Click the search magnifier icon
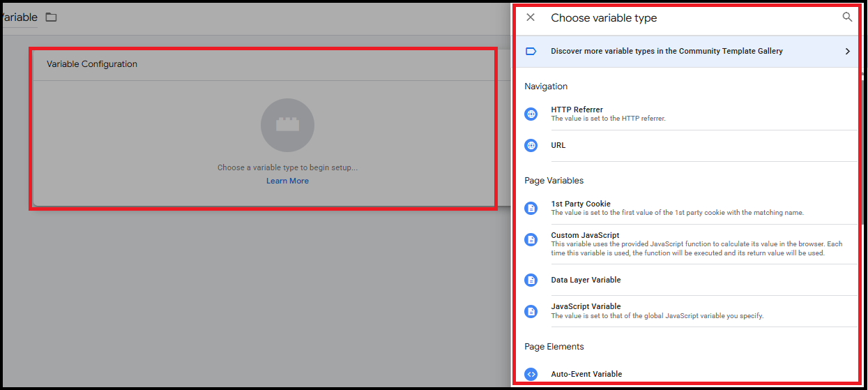This screenshot has height=390, width=868. tap(847, 17)
